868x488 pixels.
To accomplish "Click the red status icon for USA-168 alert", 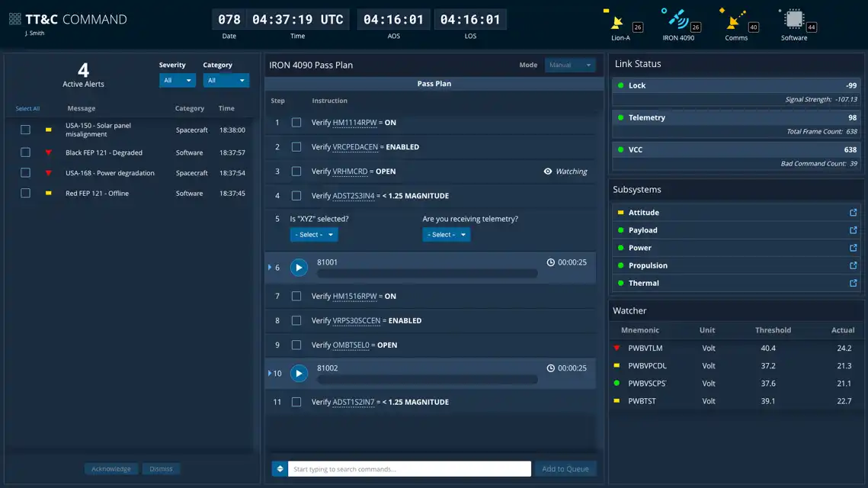I will 48,173.
